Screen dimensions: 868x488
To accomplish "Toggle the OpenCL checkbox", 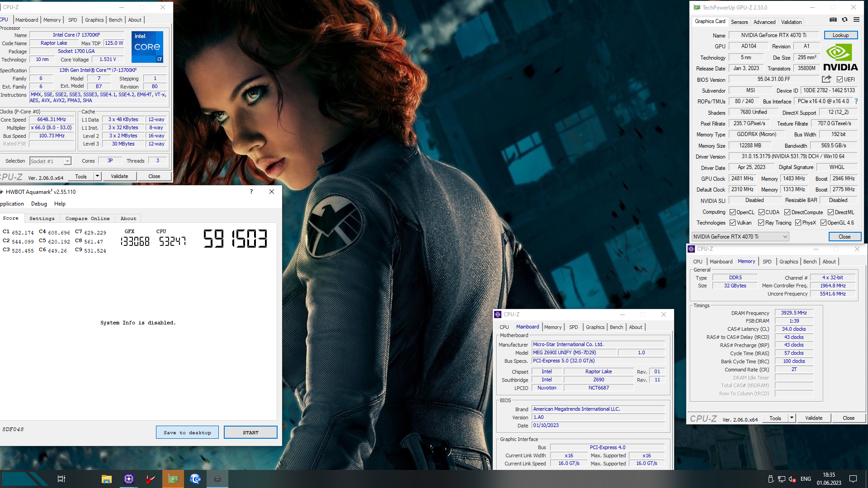I will point(732,212).
